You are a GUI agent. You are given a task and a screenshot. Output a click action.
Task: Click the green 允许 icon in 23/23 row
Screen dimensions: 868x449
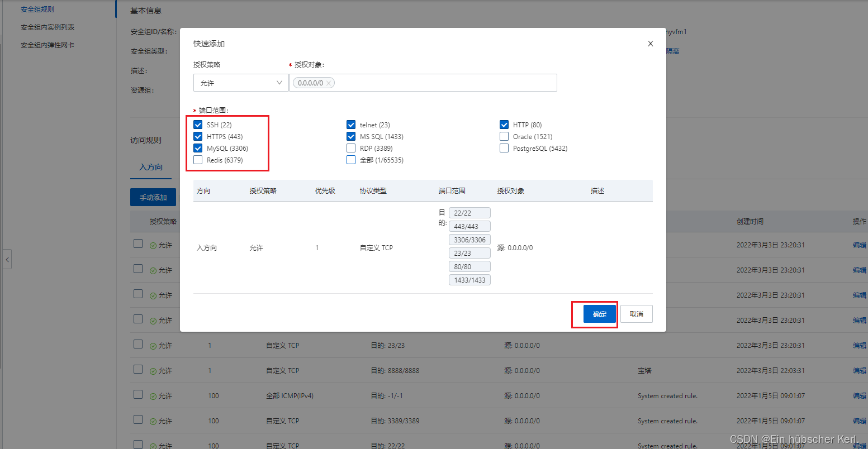coord(153,346)
